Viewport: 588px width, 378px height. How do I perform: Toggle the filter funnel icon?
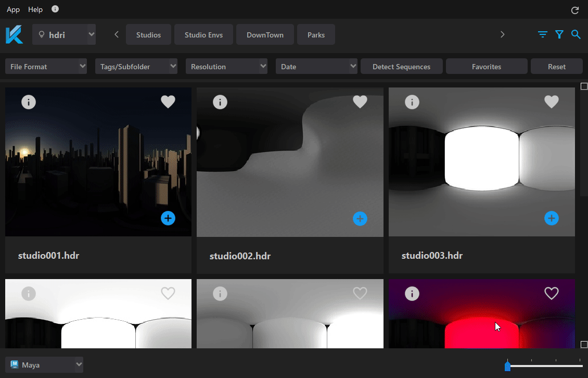pyautogui.click(x=559, y=34)
